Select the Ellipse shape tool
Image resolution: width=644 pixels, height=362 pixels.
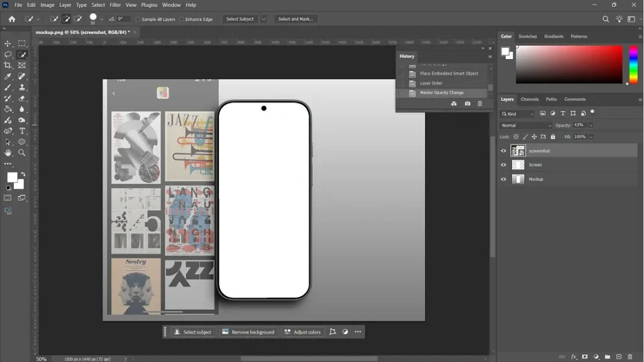click(x=22, y=142)
